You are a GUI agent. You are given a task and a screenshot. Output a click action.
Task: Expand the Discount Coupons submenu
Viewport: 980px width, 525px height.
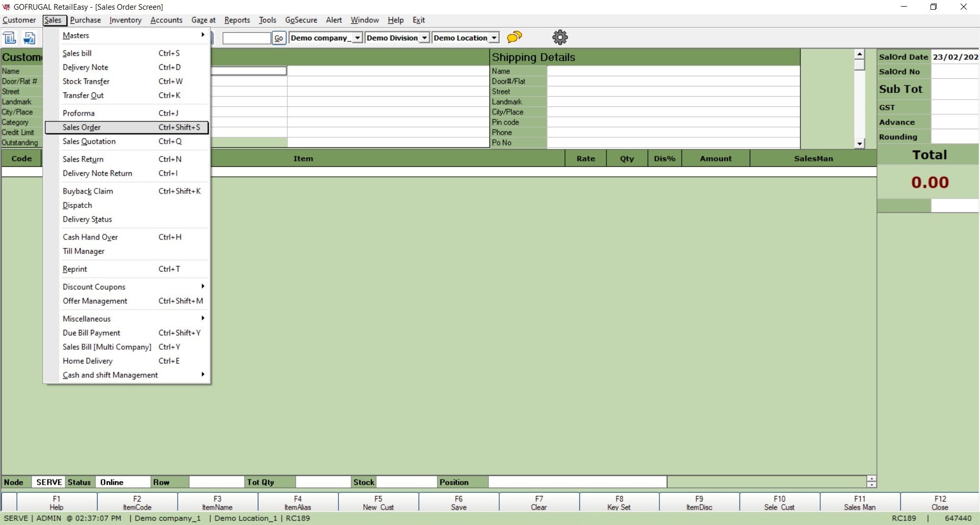(x=127, y=287)
